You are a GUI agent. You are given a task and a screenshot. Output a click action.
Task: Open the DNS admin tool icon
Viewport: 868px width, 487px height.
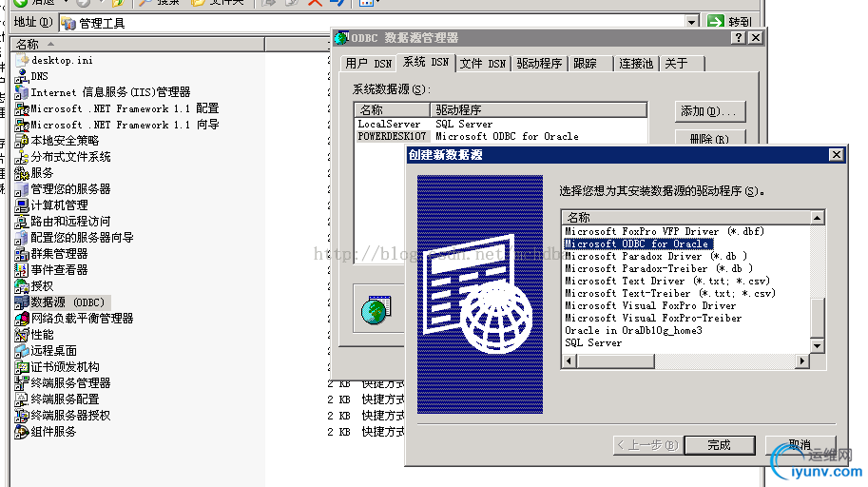[x=22, y=76]
